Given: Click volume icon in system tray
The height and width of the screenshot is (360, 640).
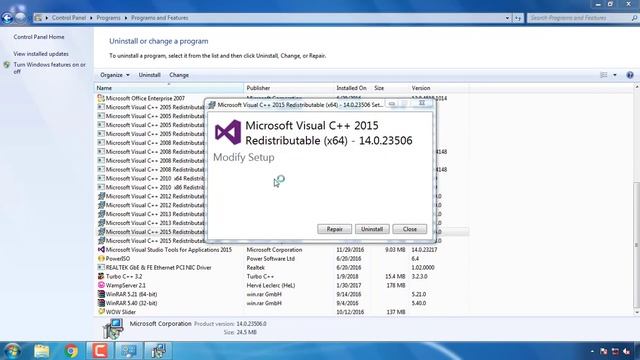Looking at the screenshot, I should (626, 351).
